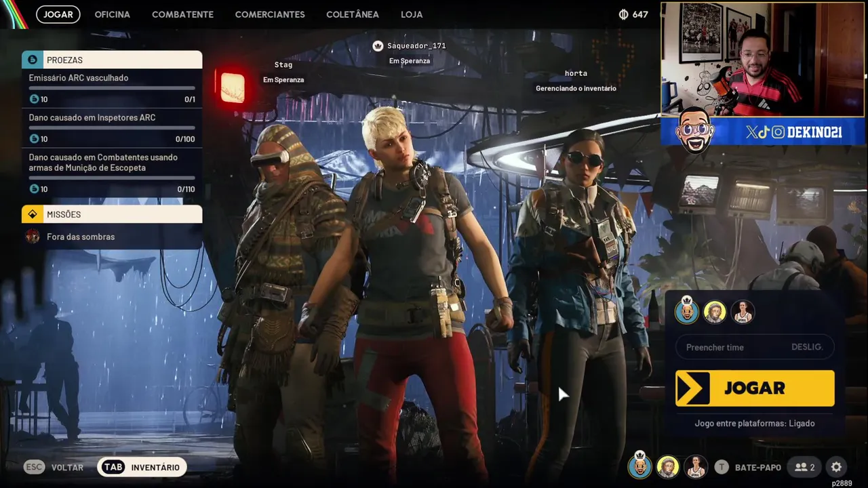The height and width of the screenshot is (488, 868).
Task: Click third squad avatar in bottom bar
Action: [696, 467]
